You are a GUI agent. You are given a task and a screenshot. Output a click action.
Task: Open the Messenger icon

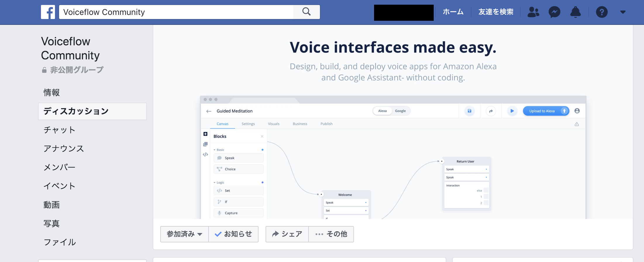click(x=554, y=12)
